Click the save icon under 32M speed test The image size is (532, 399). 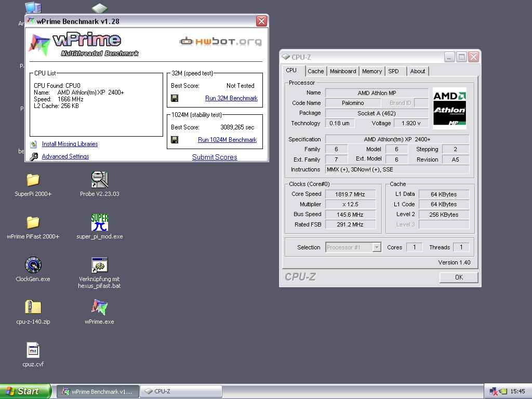coord(175,98)
